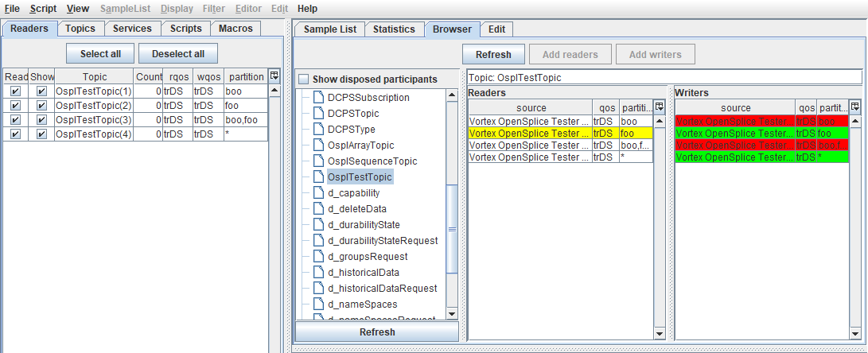Open the Script menu
This screenshot has width=868, height=353.
tap(43, 8)
